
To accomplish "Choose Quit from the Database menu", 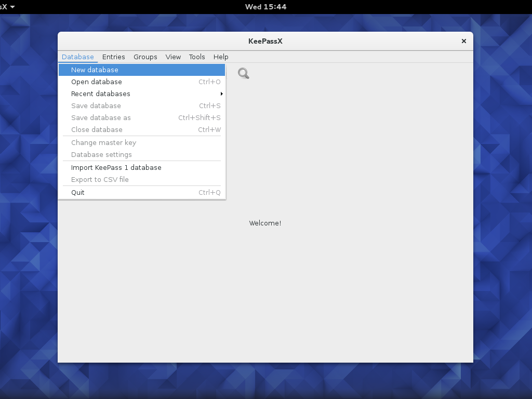I will (142, 192).
